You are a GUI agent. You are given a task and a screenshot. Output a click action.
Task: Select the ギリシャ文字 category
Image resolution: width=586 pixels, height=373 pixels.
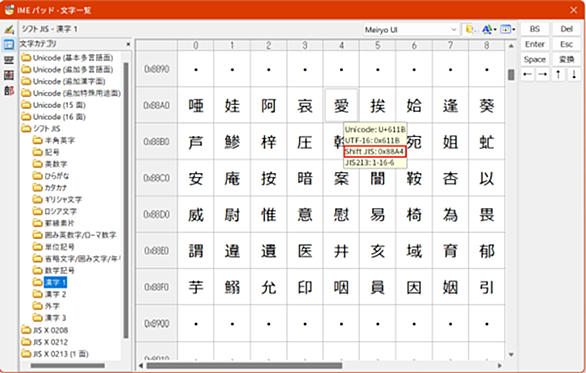[57, 200]
